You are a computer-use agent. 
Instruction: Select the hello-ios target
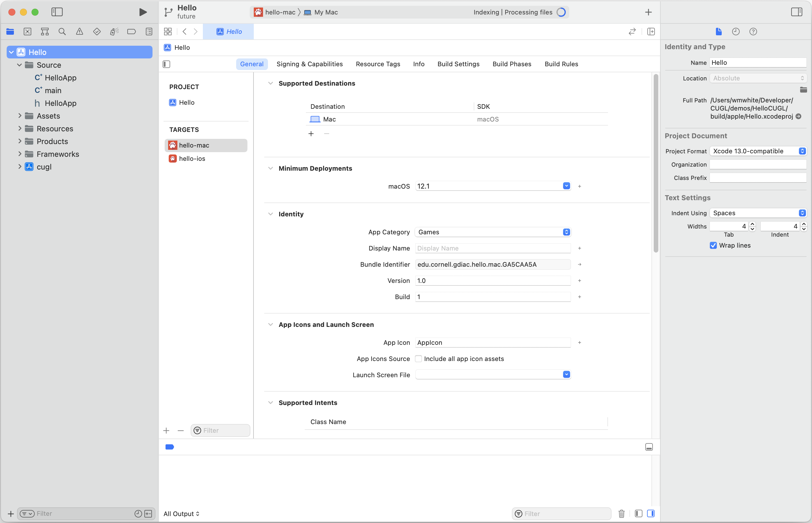pyautogui.click(x=192, y=159)
